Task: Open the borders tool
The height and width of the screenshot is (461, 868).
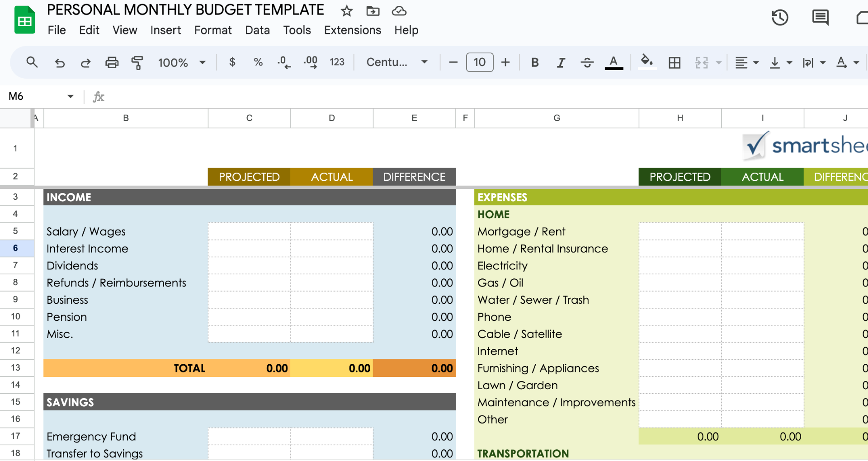Action: click(674, 62)
